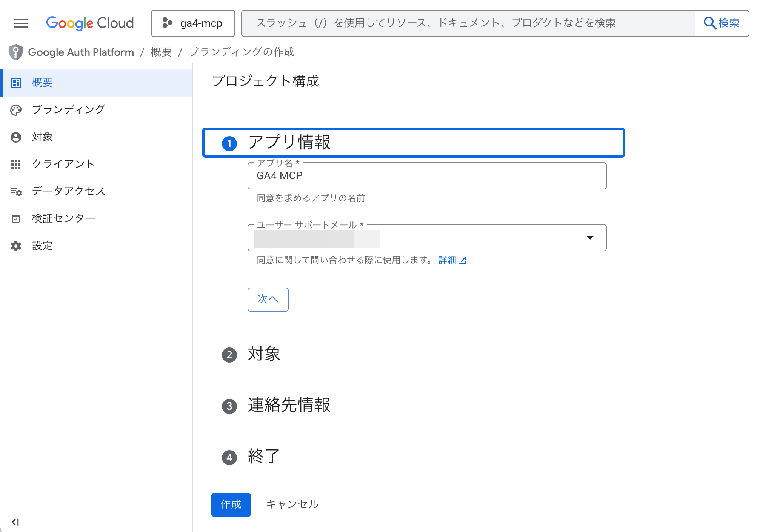Image resolution: width=757 pixels, height=532 pixels.
Task: Cancel with the キャンセル button
Action: (x=292, y=504)
